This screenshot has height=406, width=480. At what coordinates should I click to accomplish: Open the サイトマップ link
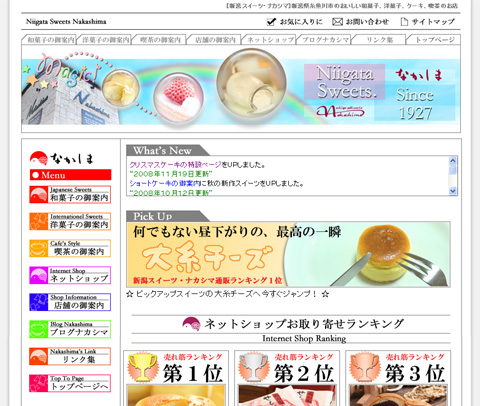[433, 22]
